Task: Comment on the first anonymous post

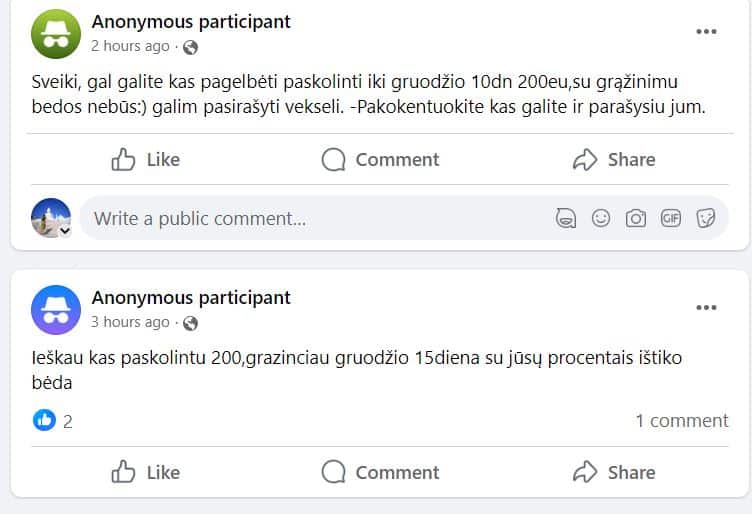Action: 381,160
